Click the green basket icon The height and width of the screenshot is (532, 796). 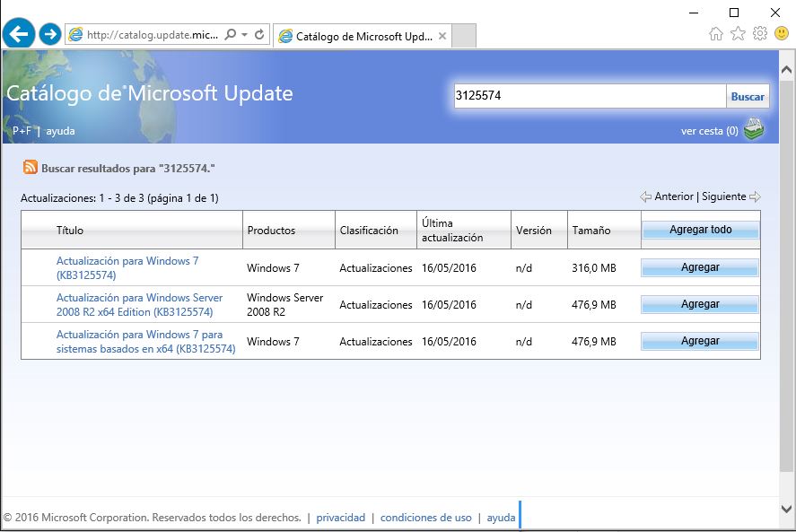[754, 129]
